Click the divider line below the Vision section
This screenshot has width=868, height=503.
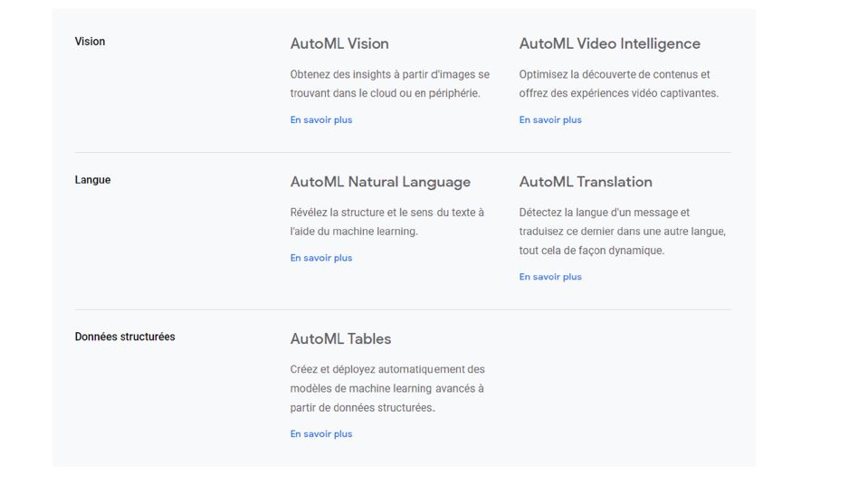(x=403, y=152)
